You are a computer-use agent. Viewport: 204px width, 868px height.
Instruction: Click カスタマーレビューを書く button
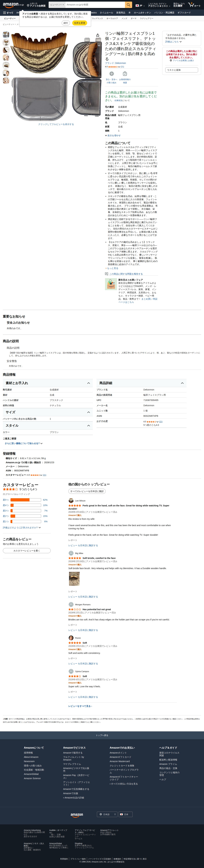(27, 551)
